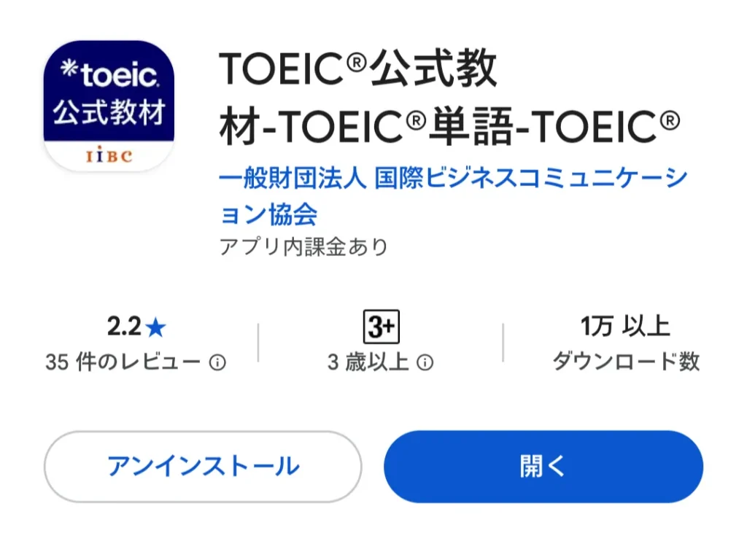Click the app title TOEIC®公式教 first line
Viewport: 747px width, 560px height.
(358, 69)
